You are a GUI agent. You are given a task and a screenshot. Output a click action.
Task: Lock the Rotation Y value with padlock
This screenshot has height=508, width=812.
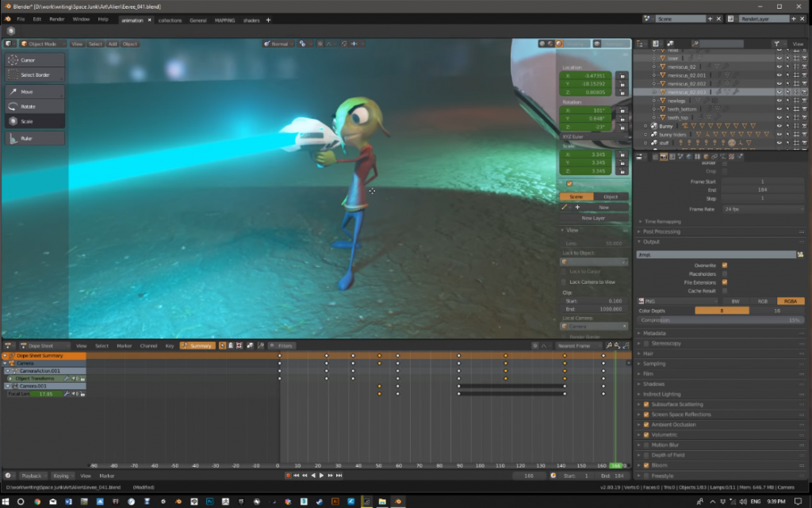622,118
